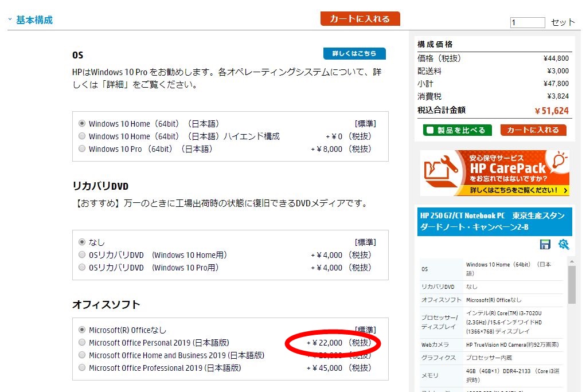
Task: Click カートに入れる button in price panel
Action: tap(533, 130)
